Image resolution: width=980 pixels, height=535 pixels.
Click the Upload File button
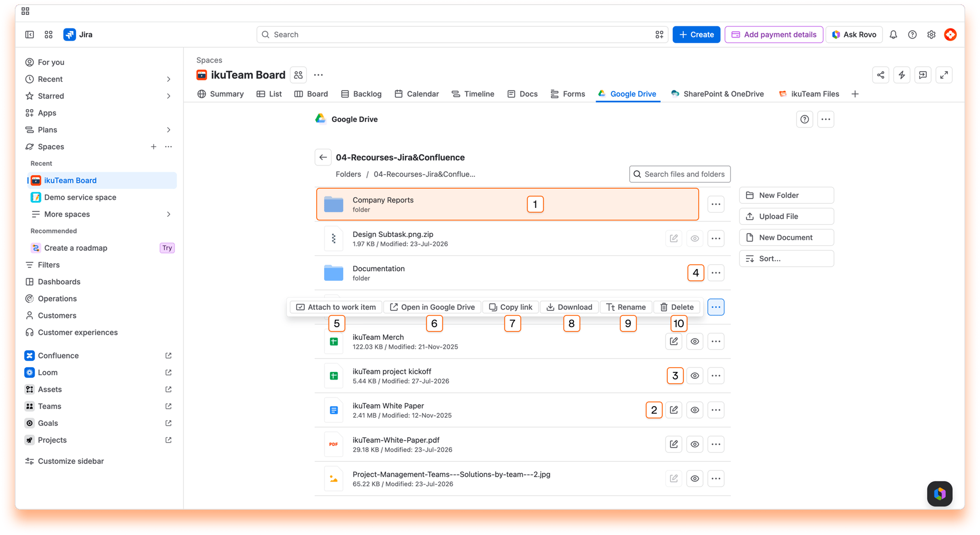787,216
